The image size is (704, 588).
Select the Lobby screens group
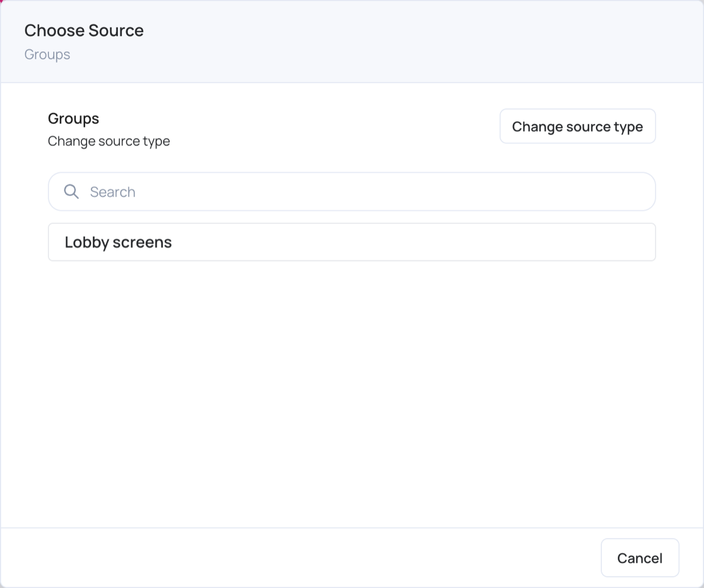351,242
